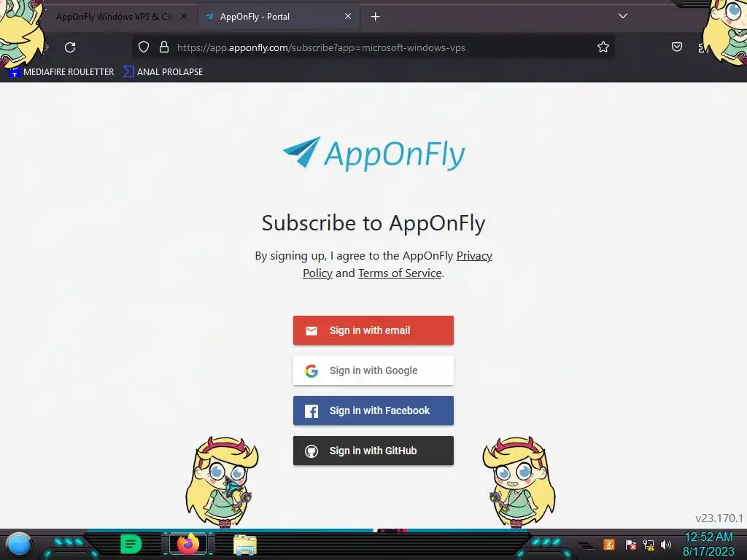Sign in with email
The width and height of the screenshot is (747, 560).
(373, 330)
